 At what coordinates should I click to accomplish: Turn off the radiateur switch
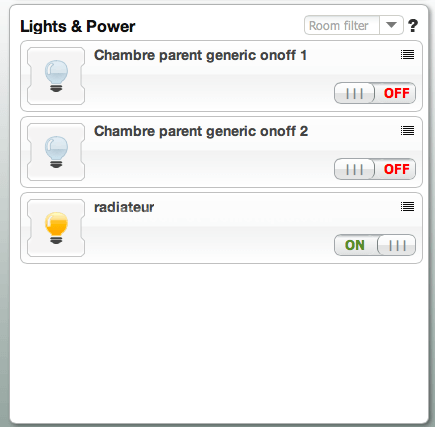[x=375, y=245]
